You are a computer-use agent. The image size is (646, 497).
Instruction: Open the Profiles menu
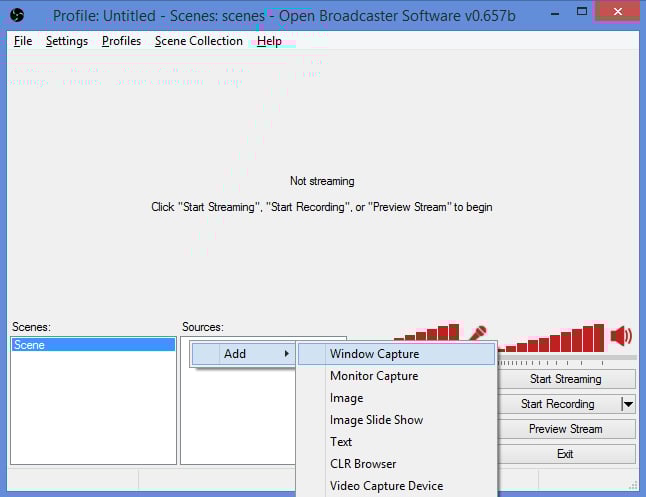[121, 41]
